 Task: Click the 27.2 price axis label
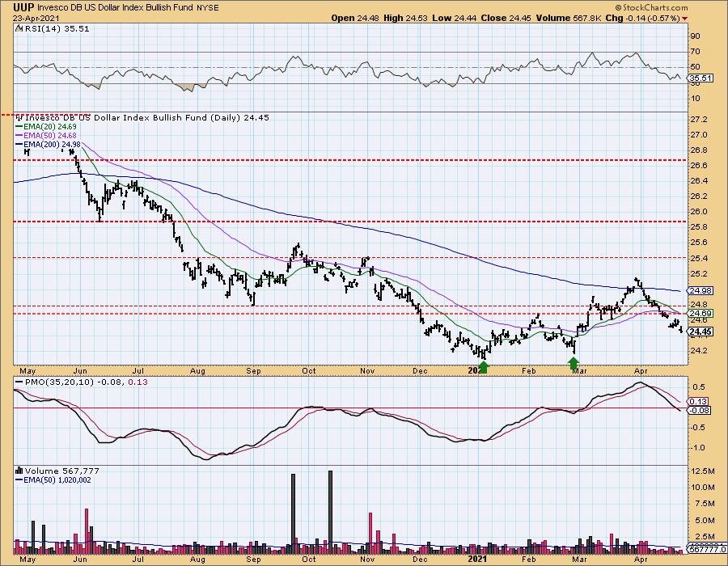[698, 120]
